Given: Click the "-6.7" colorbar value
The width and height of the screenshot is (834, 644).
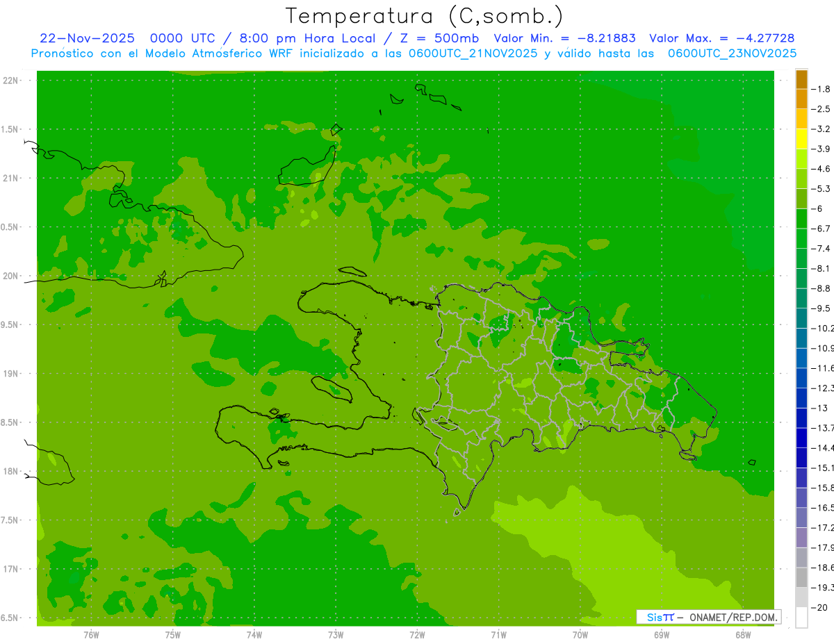Looking at the screenshot, I should [x=821, y=229].
